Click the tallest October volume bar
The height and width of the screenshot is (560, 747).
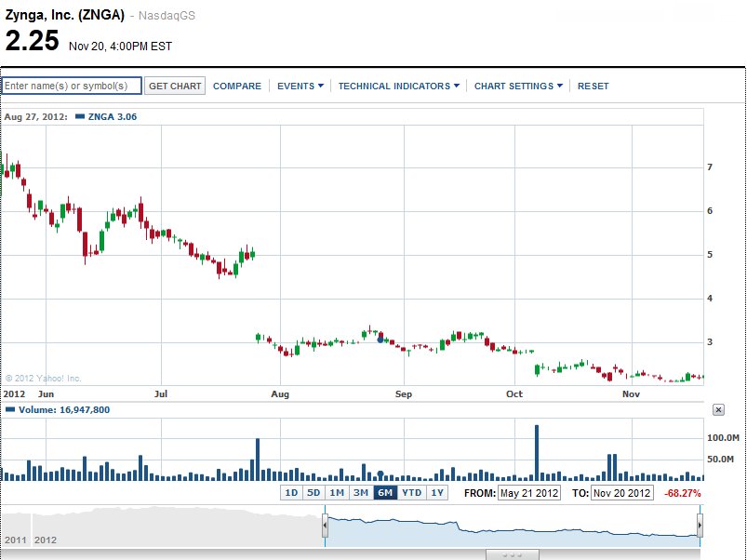click(x=537, y=452)
